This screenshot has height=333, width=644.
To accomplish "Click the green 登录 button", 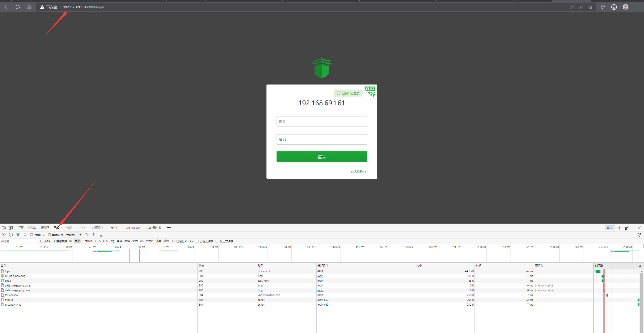I will pos(322,156).
